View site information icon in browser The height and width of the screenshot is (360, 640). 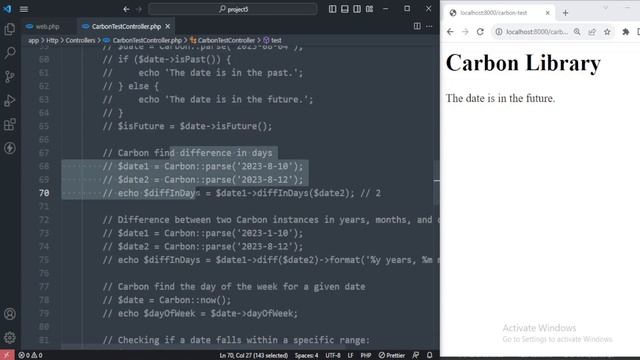pyautogui.click(x=499, y=31)
